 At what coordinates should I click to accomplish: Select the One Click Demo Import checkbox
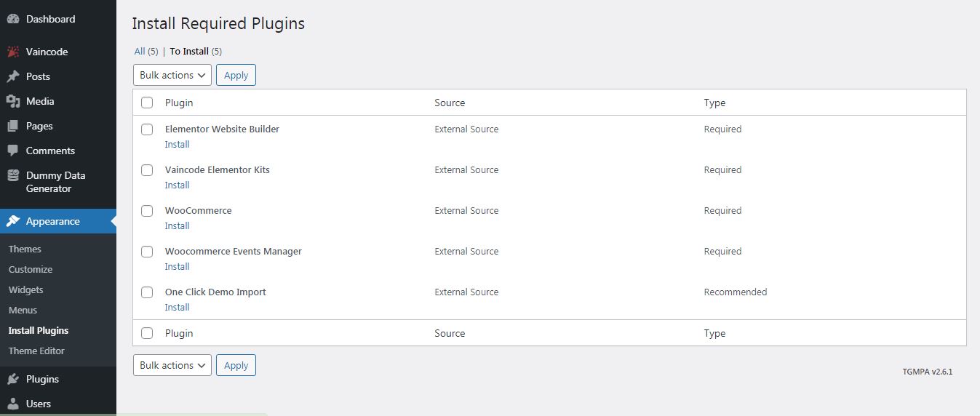147,292
